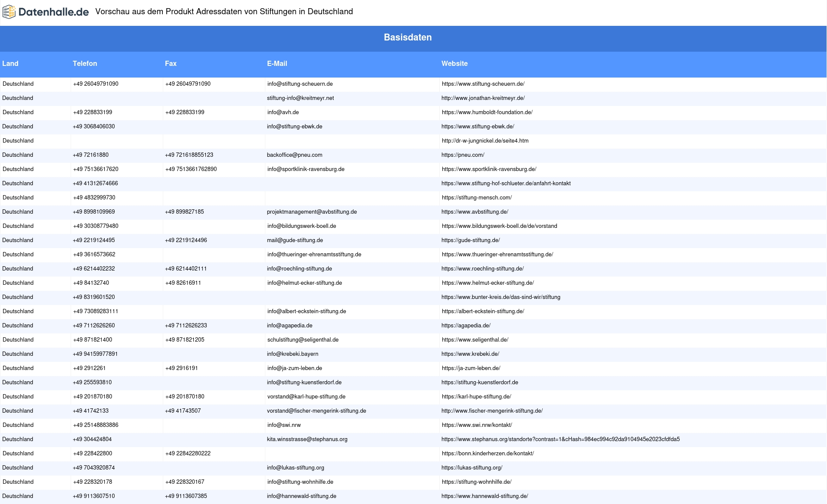Screen dimensions: 827x504
Task: Open the stiftung-mensch.com website link
Action: click(x=477, y=198)
